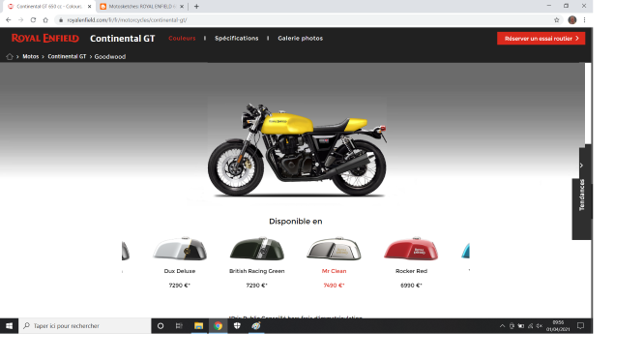Open the Windows Start menu

click(9, 326)
